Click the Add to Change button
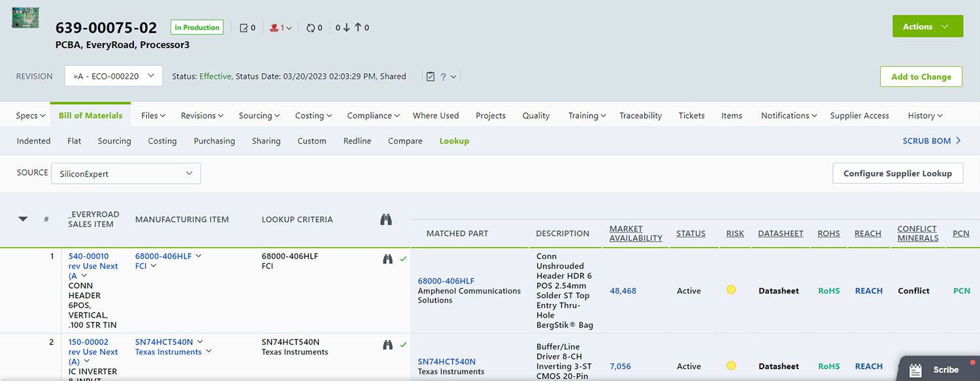This screenshot has height=381, width=980. [x=921, y=76]
